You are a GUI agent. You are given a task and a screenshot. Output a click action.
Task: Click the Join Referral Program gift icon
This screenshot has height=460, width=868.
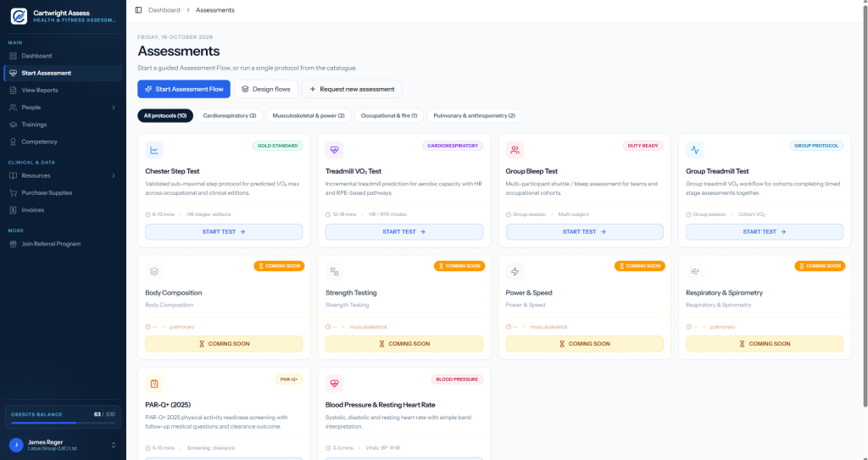(14, 244)
